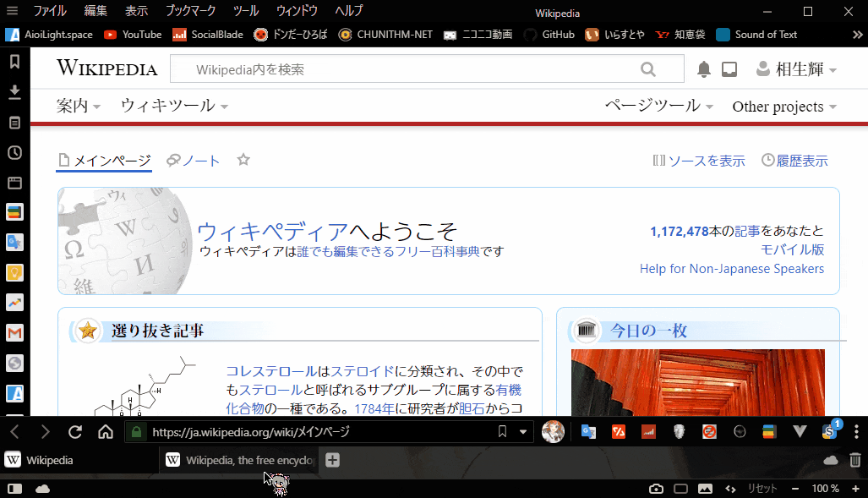Capture a page screenshot with the camera icon
Screen dimensions: 868x498
click(656, 489)
